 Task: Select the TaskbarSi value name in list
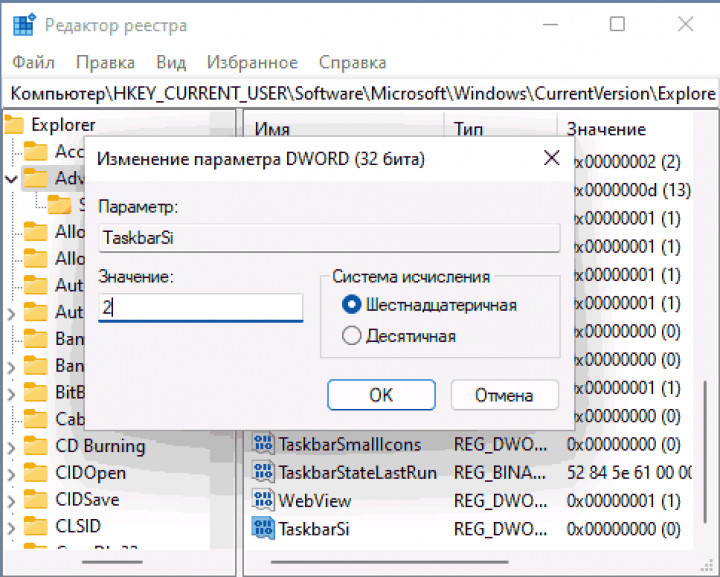(x=314, y=529)
